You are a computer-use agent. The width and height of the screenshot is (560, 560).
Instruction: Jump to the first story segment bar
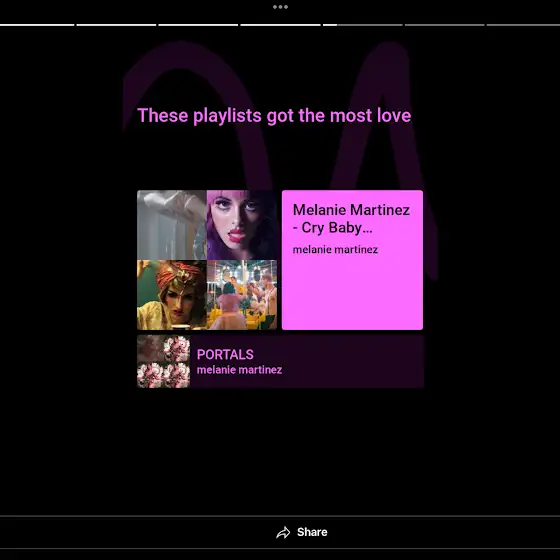point(37,25)
